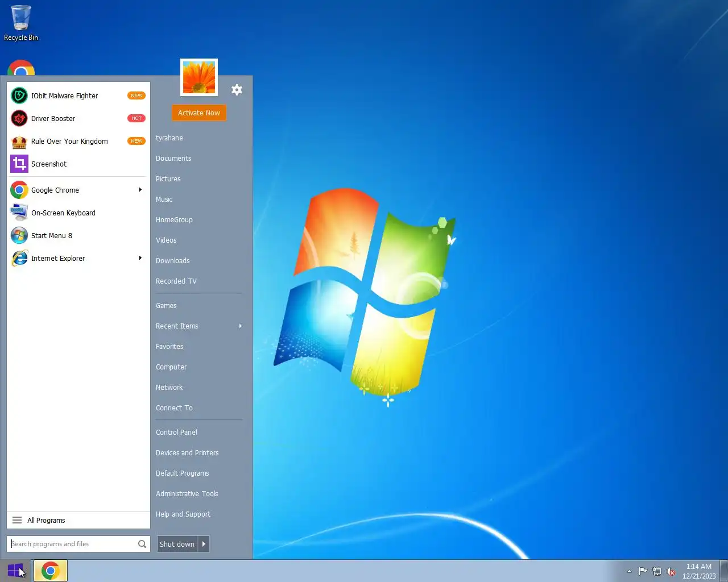The height and width of the screenshot is (582, 728).
Task: Open the Music folder link
Action: (164, 199)
